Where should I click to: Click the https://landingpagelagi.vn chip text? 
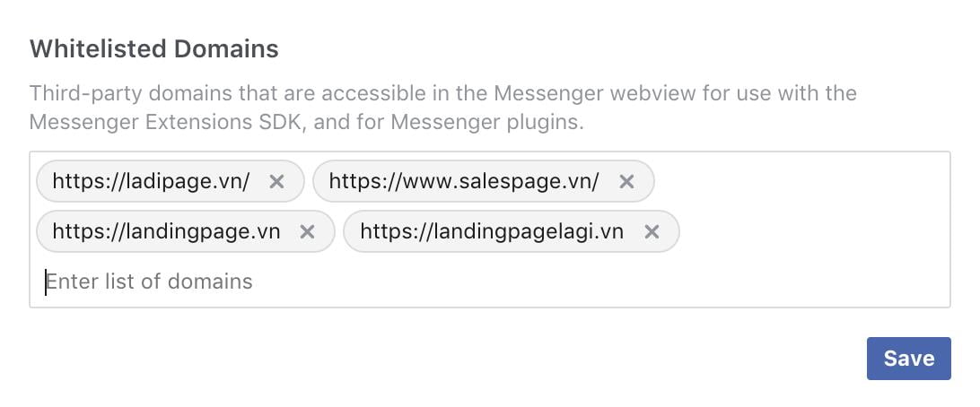click(491, 232)
